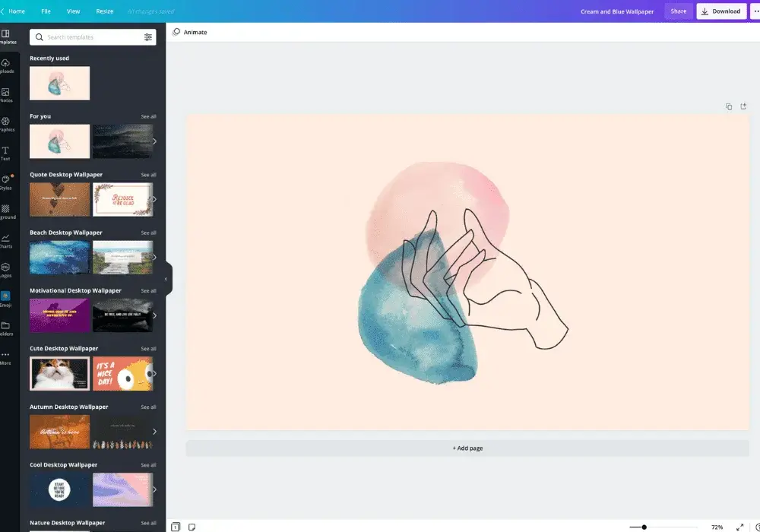Screen dimensions: 760x532
Task: See all Cool Desktop Wallpaper templates
Action: click(148, 465)
